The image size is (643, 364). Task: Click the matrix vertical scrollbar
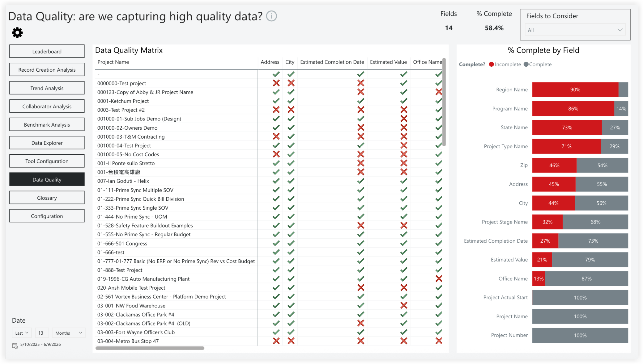coord(444,102)
